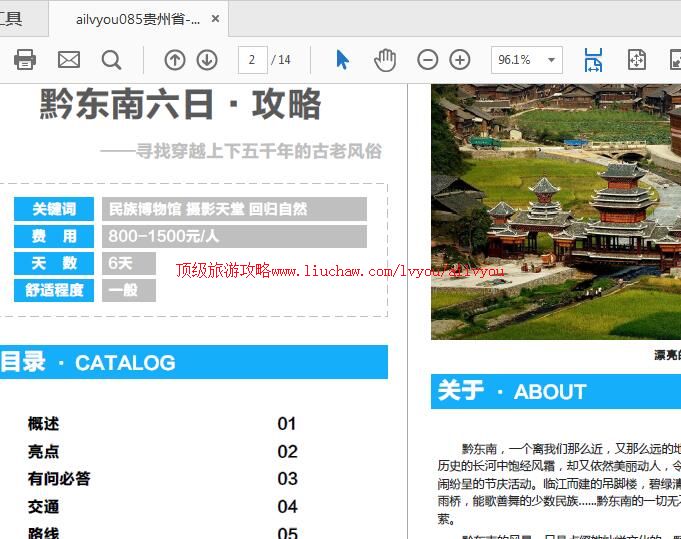Go to previous page with the up arrow
Viewport: 681px width, 539px height.
pyautogui.click(x=175, y=60)
